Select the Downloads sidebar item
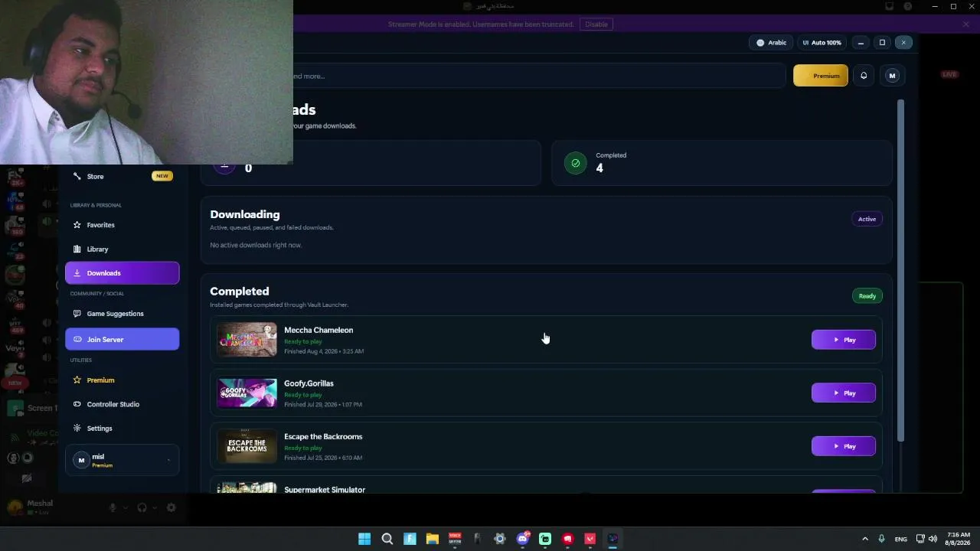The height and width of the screenshot is (551, 980). click(x=122, y=273)
